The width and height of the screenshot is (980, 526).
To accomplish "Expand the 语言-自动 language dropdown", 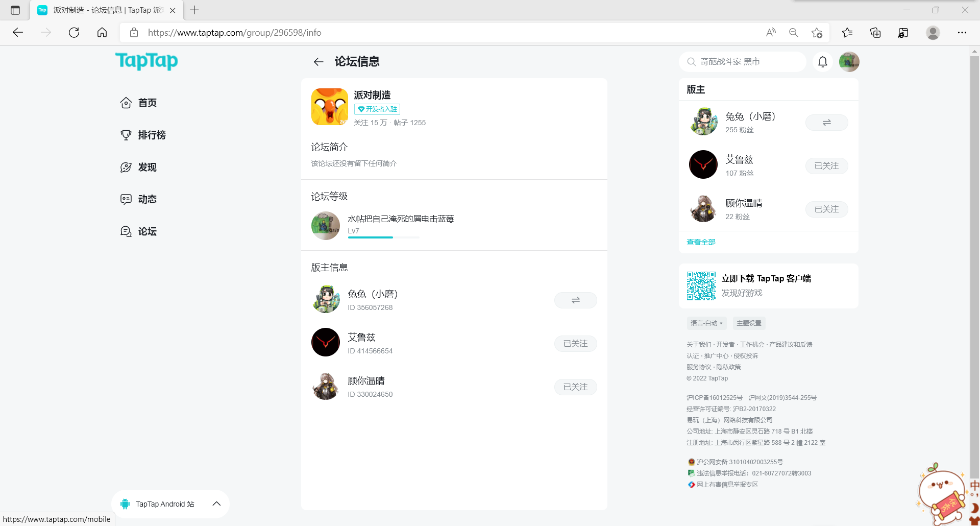I will click(x=706, y=323).
